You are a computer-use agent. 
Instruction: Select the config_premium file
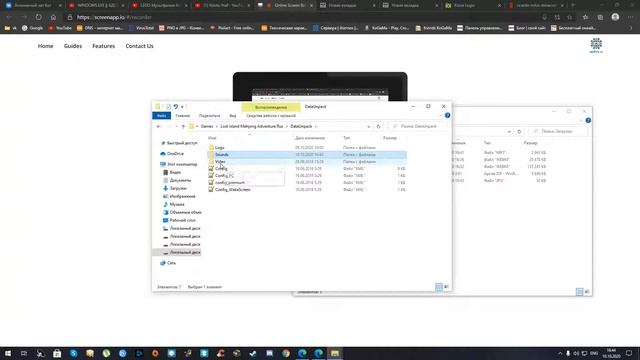tap(227, 182)
